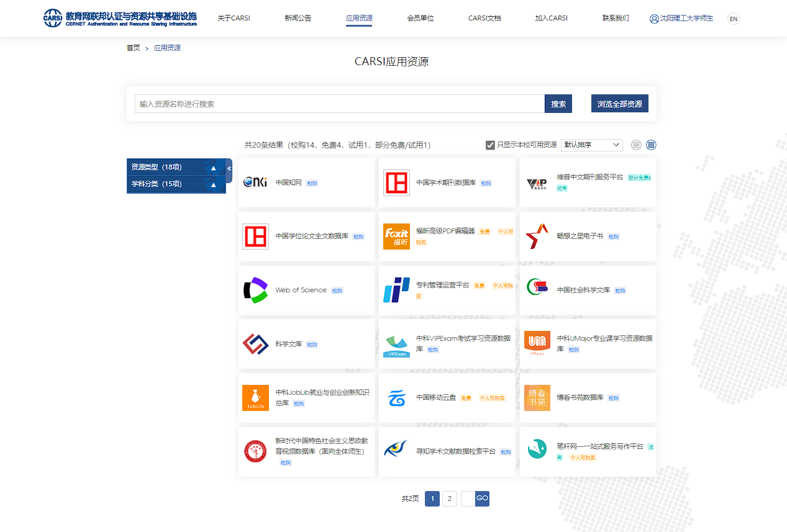This screenshot has width=787, height=532.
Task: Click the page number input box
Action: click(468, 498)
